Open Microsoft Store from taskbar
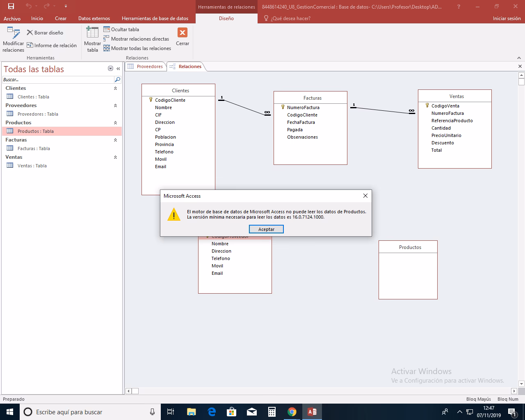The image size is (525, 420). click(232, 412)
